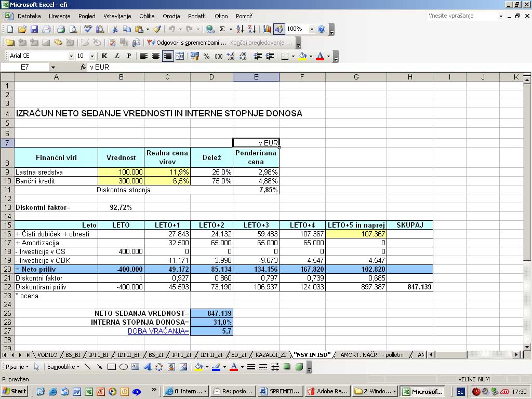Open the Print Preview icon

pos(73,30)
